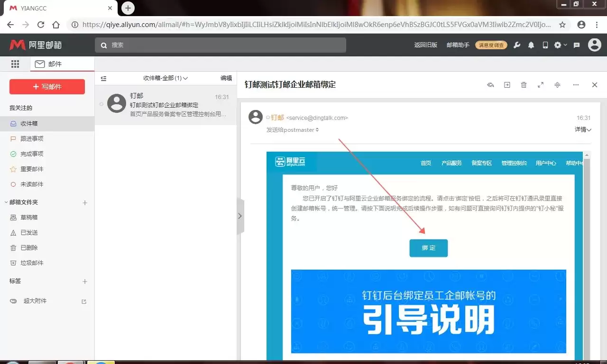Click the blue 绑定 button

point(429,248)
